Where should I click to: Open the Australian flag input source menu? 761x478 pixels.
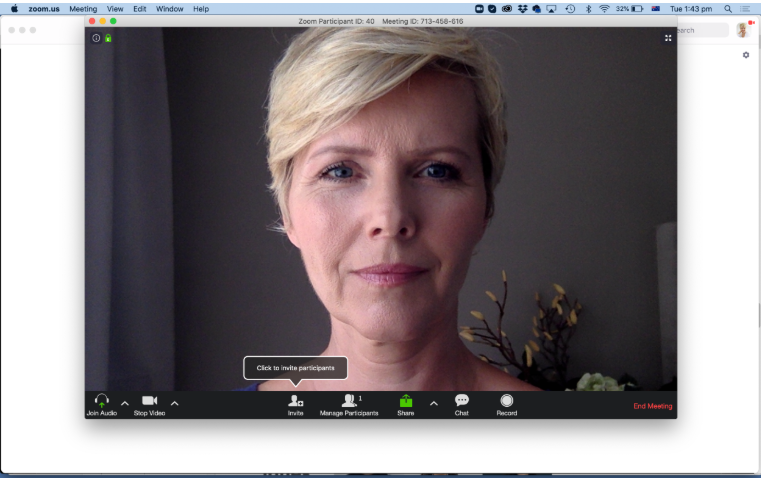[656, 9]
